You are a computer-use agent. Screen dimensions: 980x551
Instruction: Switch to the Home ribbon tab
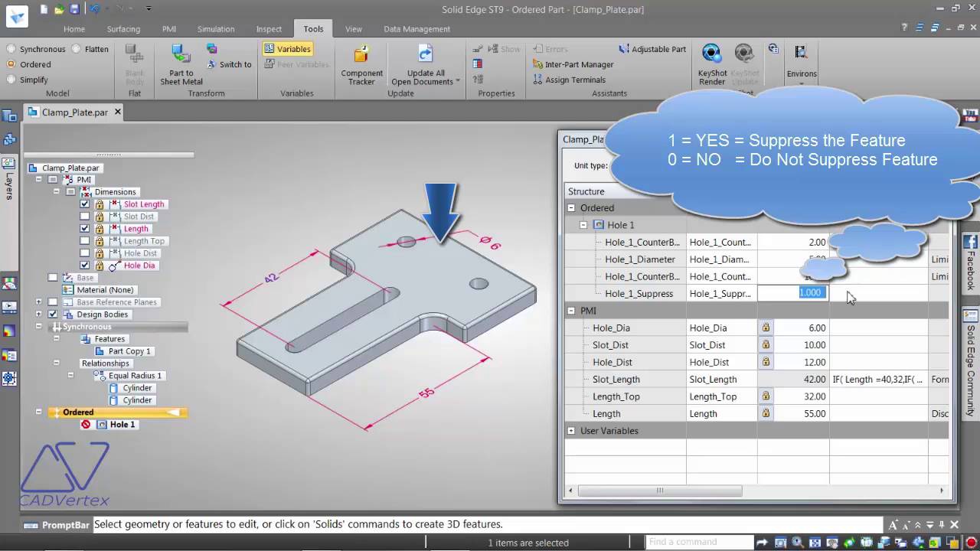74,29
